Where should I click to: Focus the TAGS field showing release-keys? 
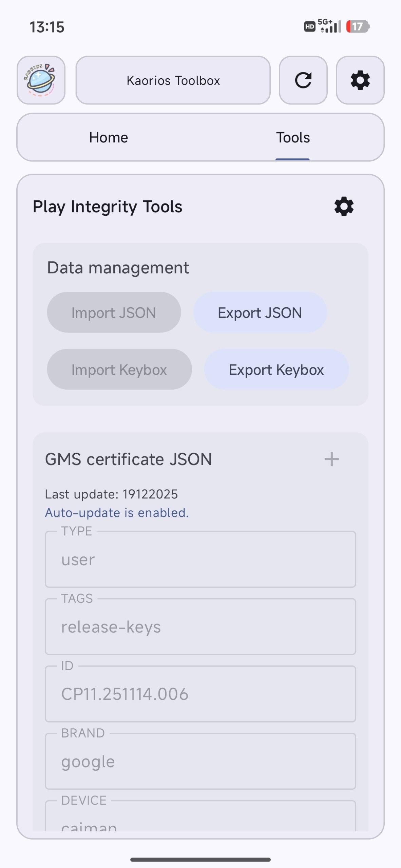(x=200, y=627)
